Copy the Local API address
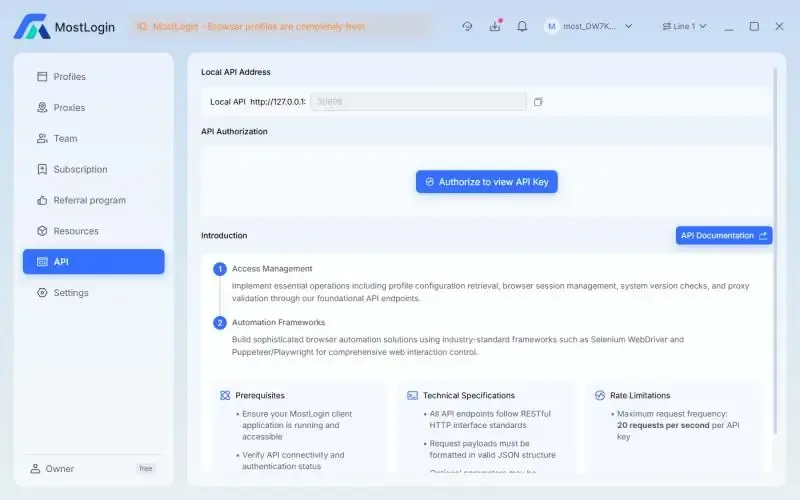The image size is (800, 500). tap(538, 102)
